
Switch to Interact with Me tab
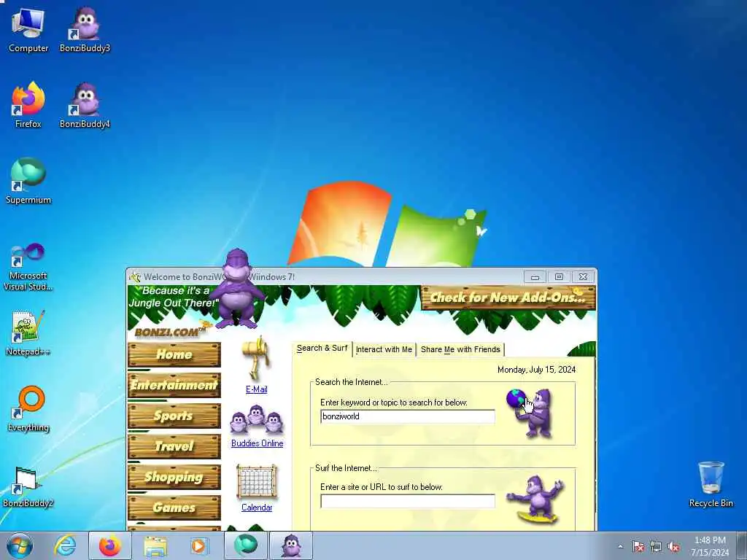coord(384,349)
